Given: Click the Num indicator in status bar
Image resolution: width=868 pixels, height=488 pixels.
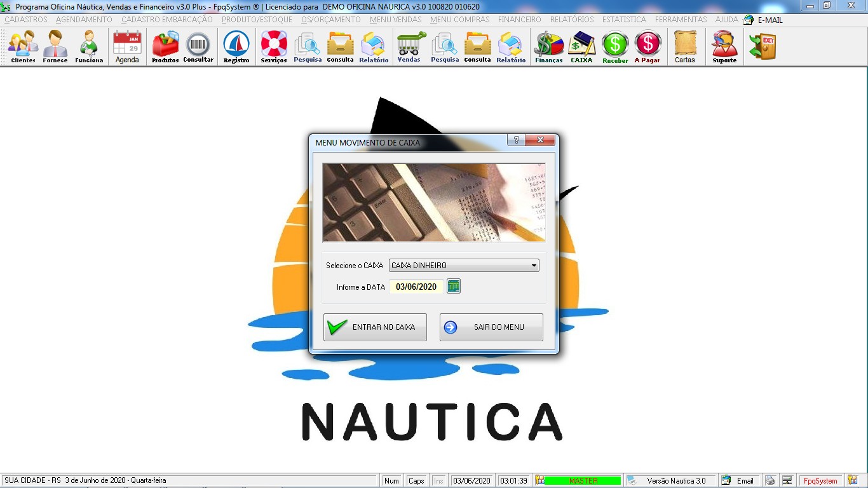Looking at the screenshot, I should (392, 480).
